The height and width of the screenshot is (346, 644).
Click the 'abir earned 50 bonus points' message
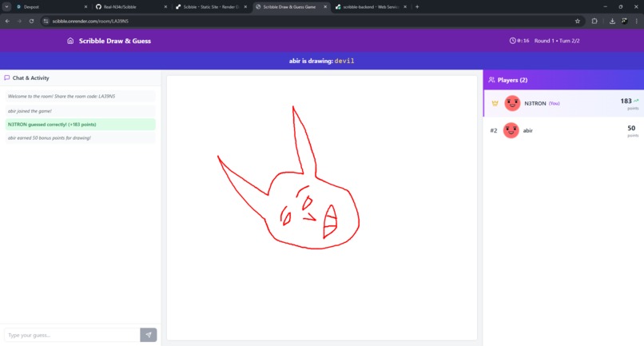click(x=80, y=138)
